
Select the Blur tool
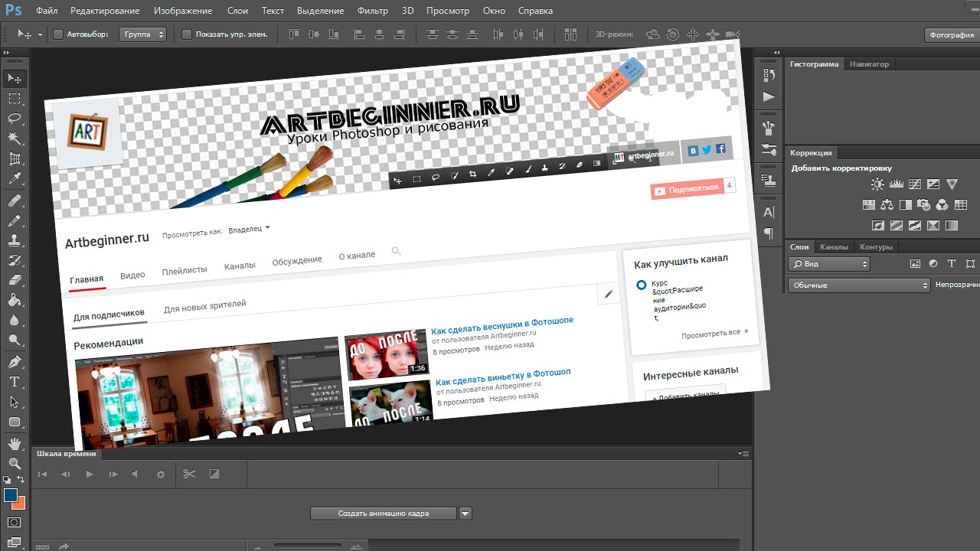point(15,320)
